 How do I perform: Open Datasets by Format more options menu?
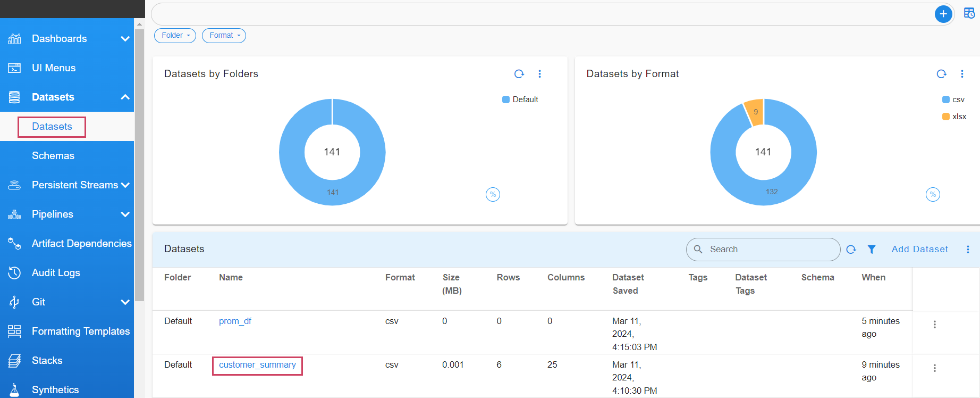point(962,74)
